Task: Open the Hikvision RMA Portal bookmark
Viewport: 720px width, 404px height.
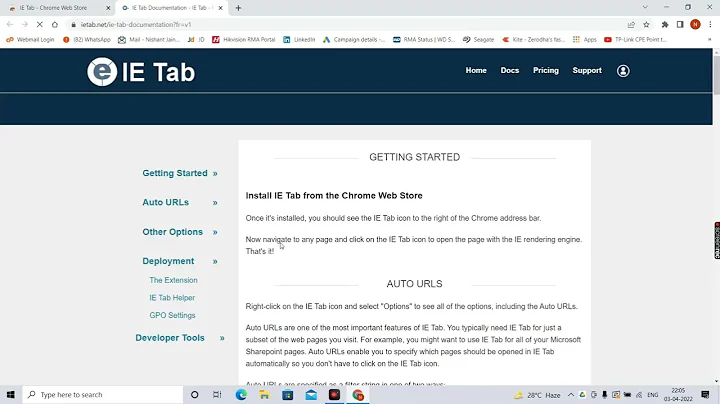Action: (244, 39)
